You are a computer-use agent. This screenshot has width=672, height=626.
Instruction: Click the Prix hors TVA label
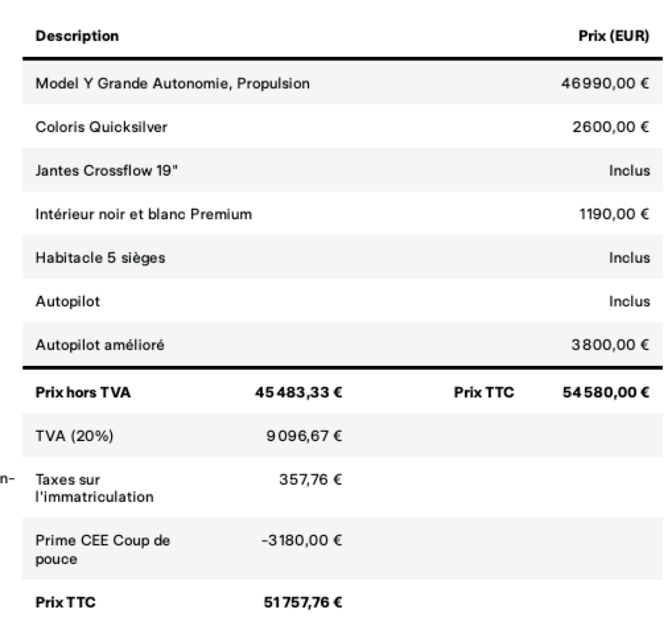[83, 393]
